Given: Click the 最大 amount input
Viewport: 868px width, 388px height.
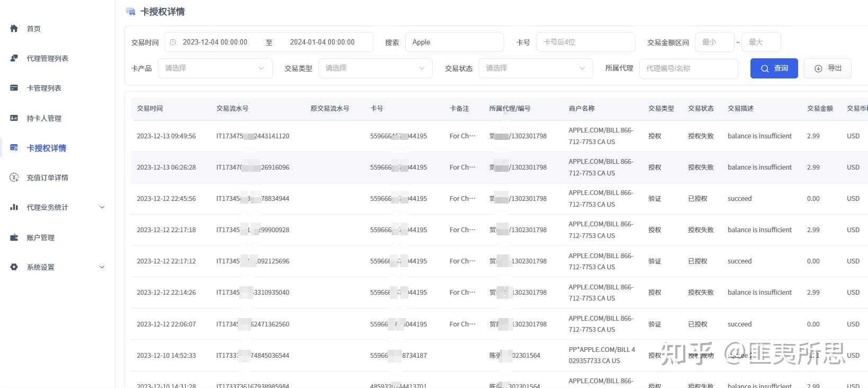Looking at the screenshot, I should [x=761, y=42].
